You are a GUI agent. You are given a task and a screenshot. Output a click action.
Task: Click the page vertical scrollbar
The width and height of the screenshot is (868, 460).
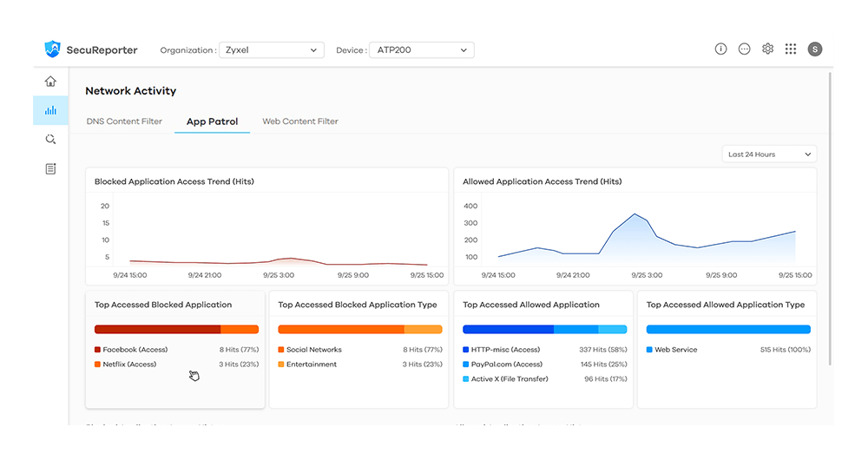click(x=829, y=219)
